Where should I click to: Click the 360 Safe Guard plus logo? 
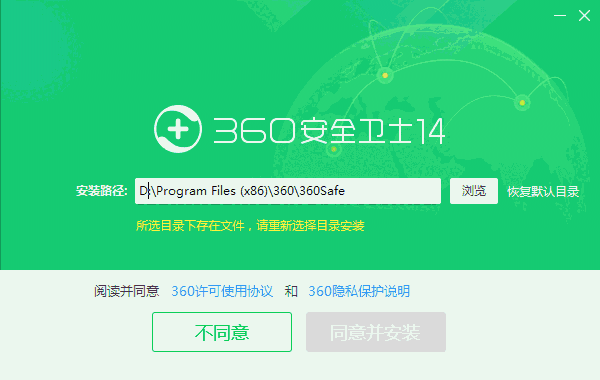tap(178, 129)
